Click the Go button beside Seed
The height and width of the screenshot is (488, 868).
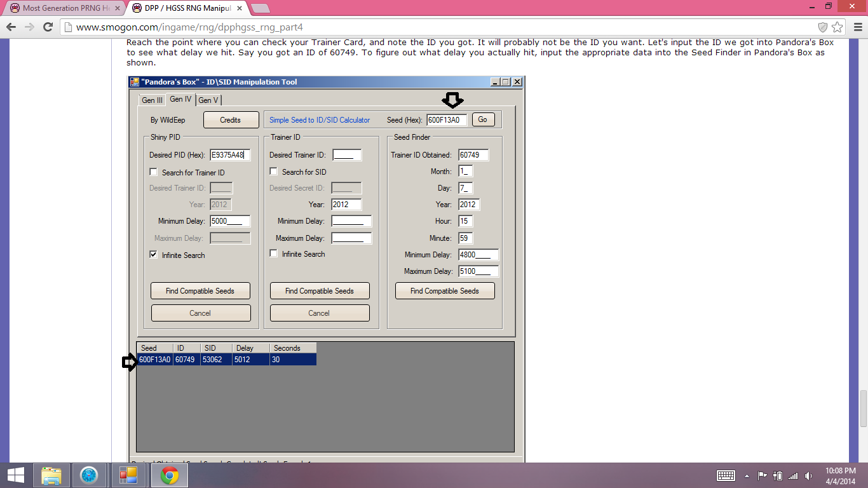(x=483, y=119)
